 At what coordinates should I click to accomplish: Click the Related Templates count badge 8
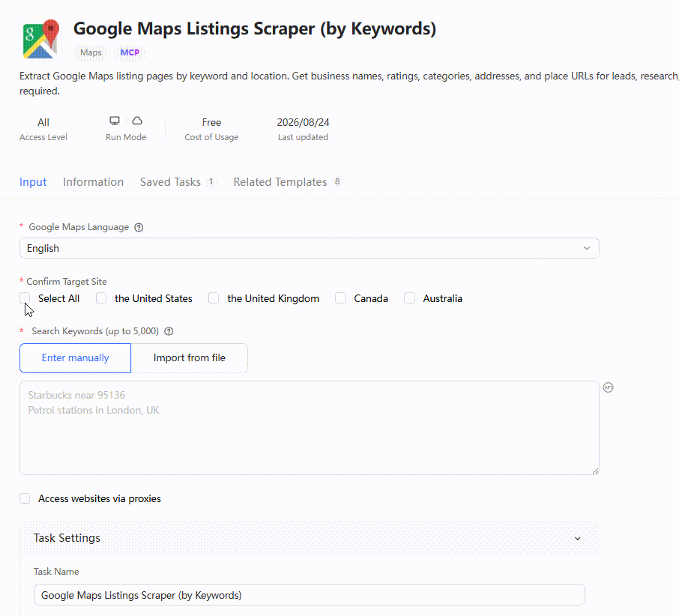337,182
